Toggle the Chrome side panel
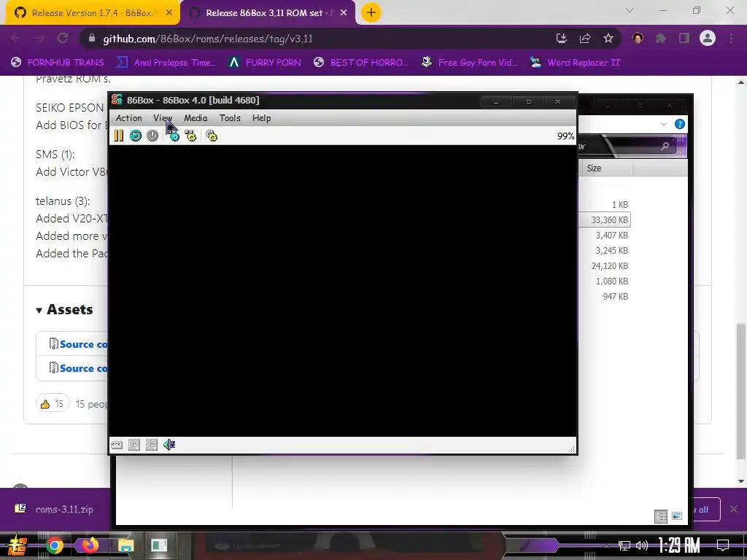Screen dimensions: 747x560 [x=684, y=39]
